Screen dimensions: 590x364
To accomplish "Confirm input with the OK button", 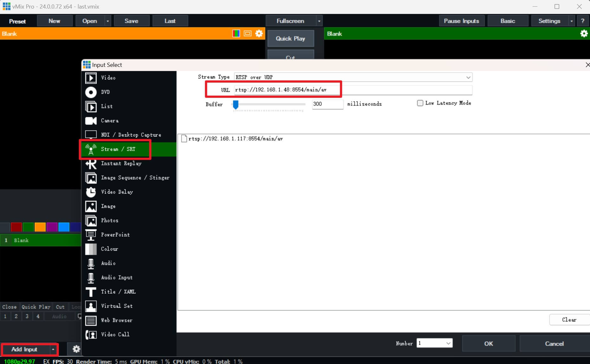I will tap(488, 343).
